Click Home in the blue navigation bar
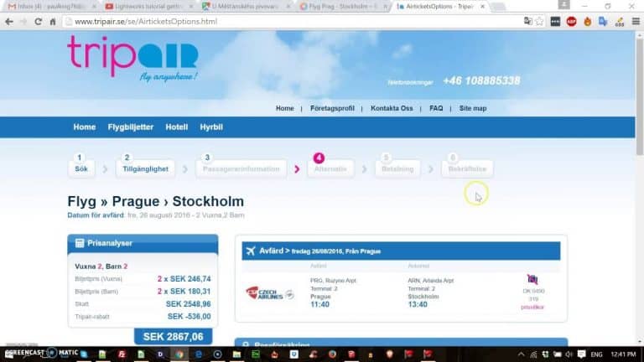Viewport: 644px width, 362px height. (84, 127)
